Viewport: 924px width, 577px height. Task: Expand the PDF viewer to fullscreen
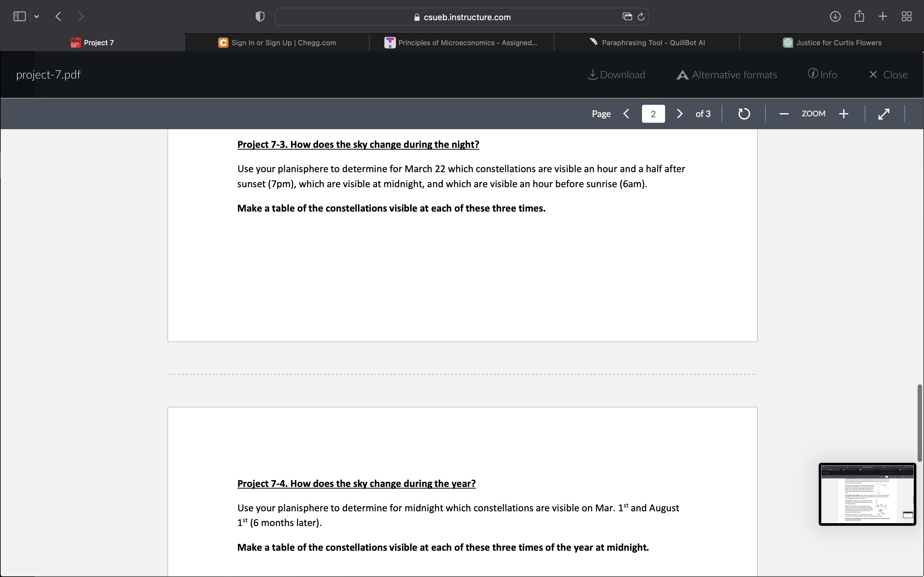coord(884,114)
